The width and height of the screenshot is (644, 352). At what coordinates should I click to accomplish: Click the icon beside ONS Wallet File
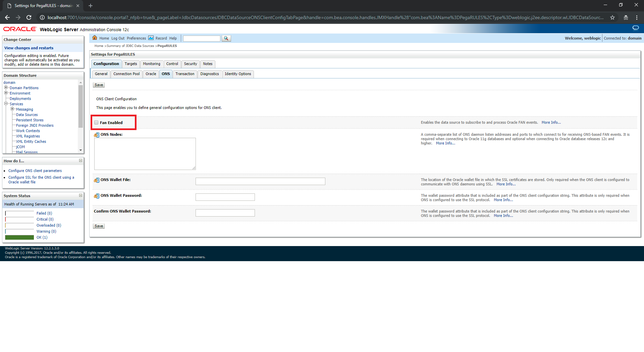point(97,180)
